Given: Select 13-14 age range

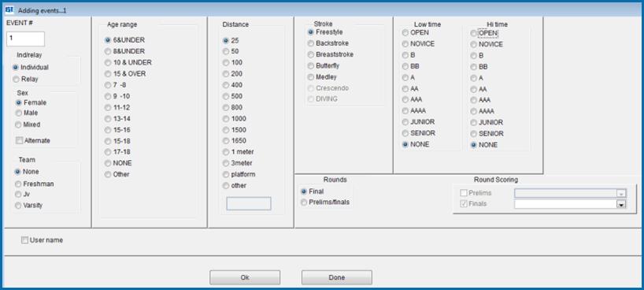Looking at the screenshot, I should click(x=117, y=118).
